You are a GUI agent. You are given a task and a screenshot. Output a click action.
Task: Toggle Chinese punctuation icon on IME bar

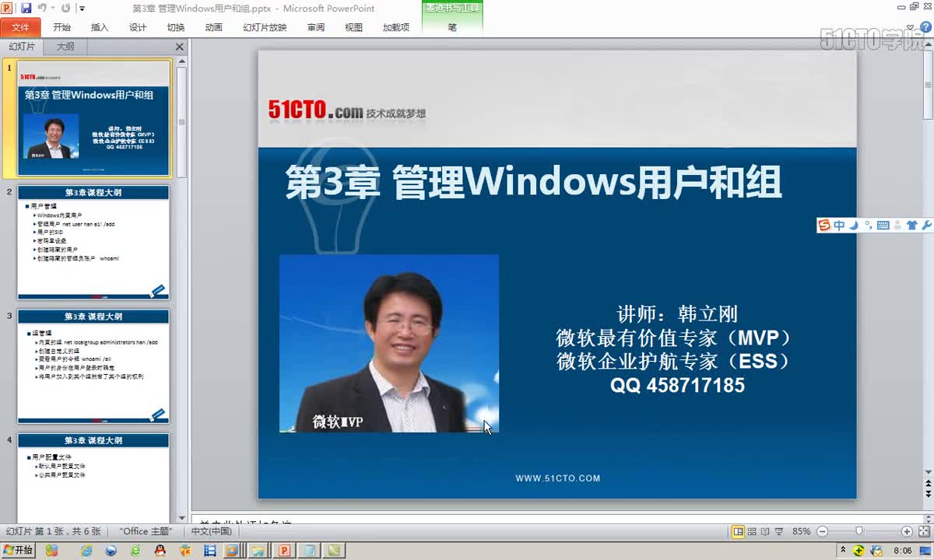(868, 226)
